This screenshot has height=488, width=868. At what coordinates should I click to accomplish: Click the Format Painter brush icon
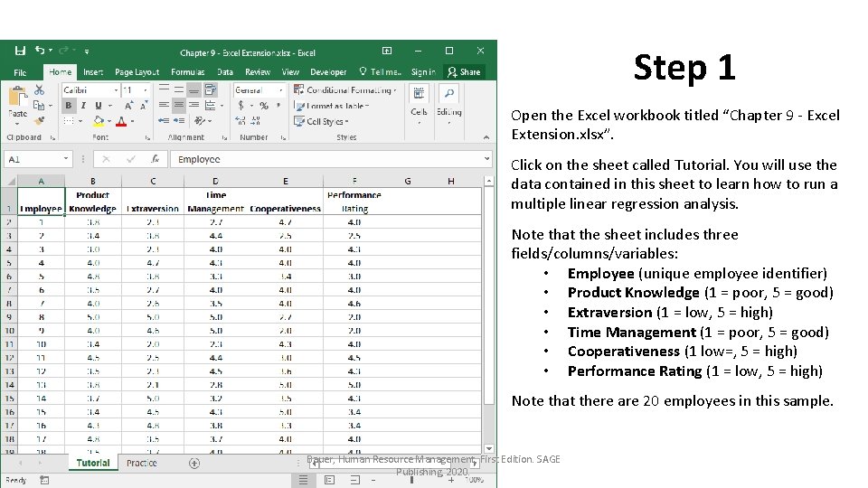click(39, 120)
